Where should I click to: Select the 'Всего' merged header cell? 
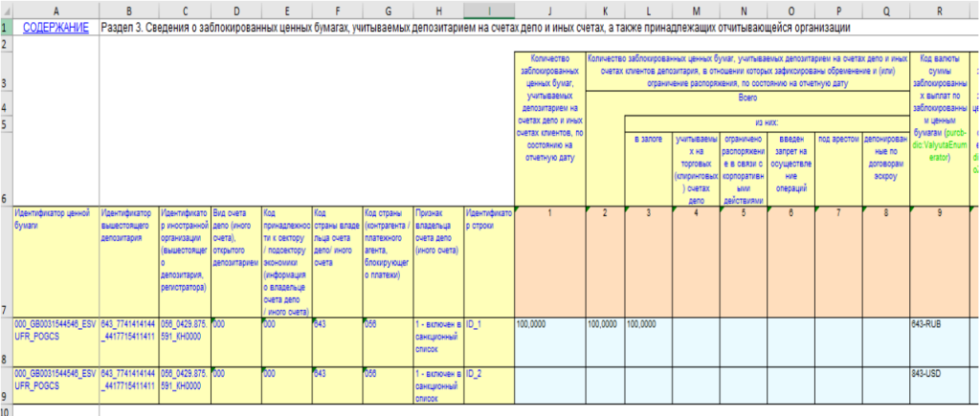746,98
